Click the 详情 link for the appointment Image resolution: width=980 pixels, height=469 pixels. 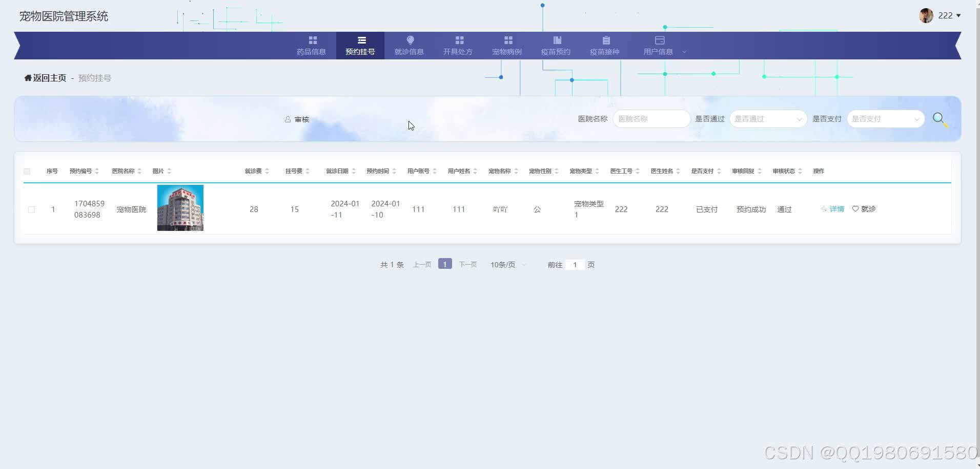pyautogui.click(x=835, y=209)
